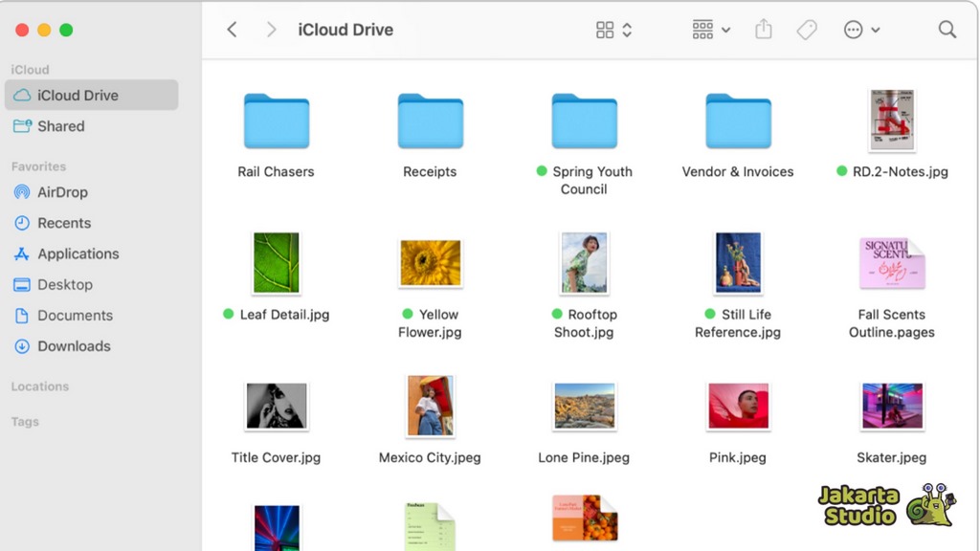Click the "RD.2-Notes.jpg" file name
The height and width of the screenshot is (551, 980).
pyautogui.click(x=900, y=171)
